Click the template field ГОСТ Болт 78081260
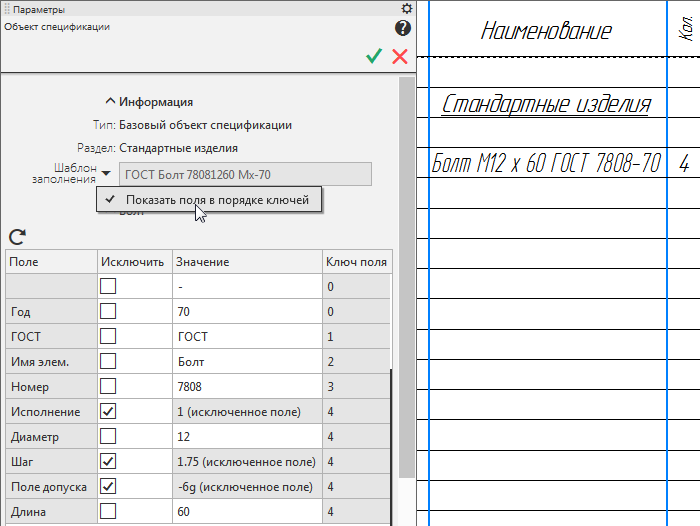Image resolution: width=700 pixels, height=526 pixels. pos(244,174)
